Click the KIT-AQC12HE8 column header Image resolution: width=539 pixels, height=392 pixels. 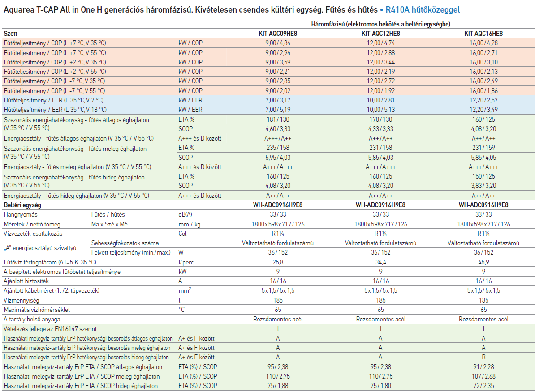pos(380,34)
